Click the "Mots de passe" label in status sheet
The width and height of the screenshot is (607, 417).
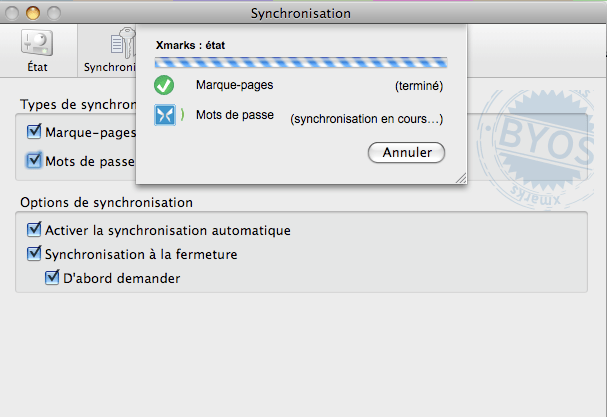click(x=235, y=115)
